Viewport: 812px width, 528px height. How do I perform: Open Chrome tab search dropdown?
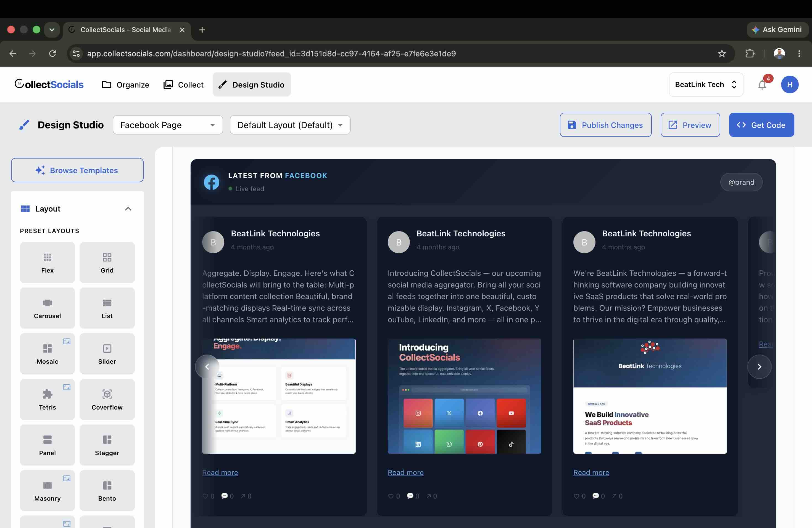point(52,30)
